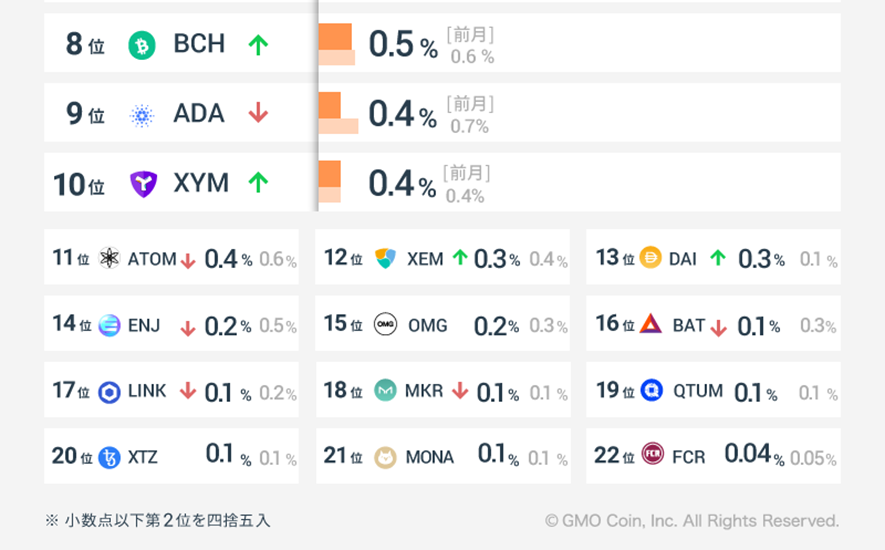
Task: Click the BAT triangle icon
Action: pos(651,324)
